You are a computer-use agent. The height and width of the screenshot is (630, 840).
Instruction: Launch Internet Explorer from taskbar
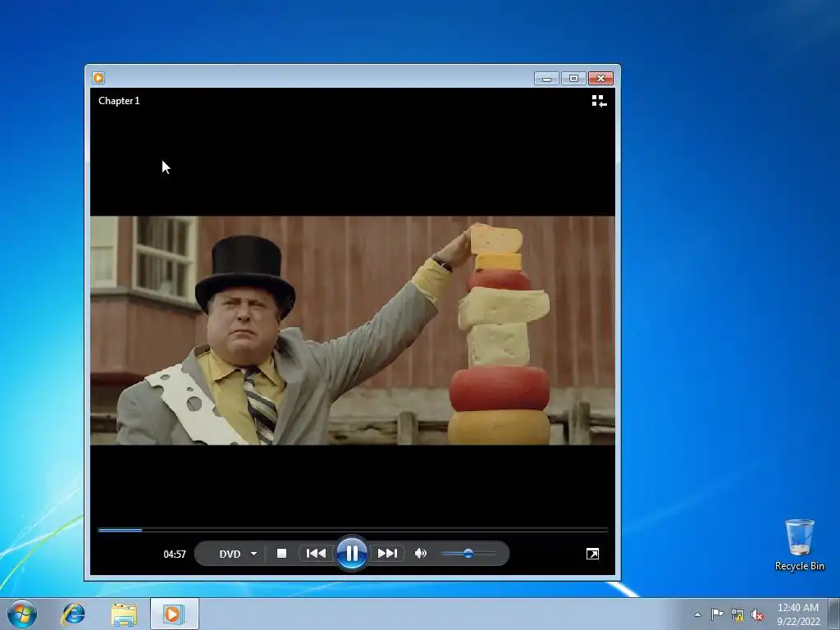(x=73, y=614)
